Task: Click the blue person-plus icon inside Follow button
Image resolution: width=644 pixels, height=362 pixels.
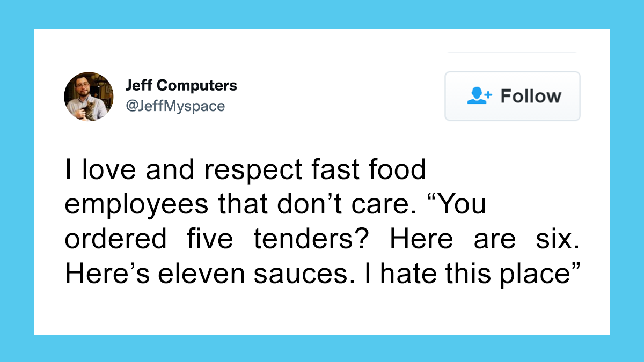Action: [479, 95]
